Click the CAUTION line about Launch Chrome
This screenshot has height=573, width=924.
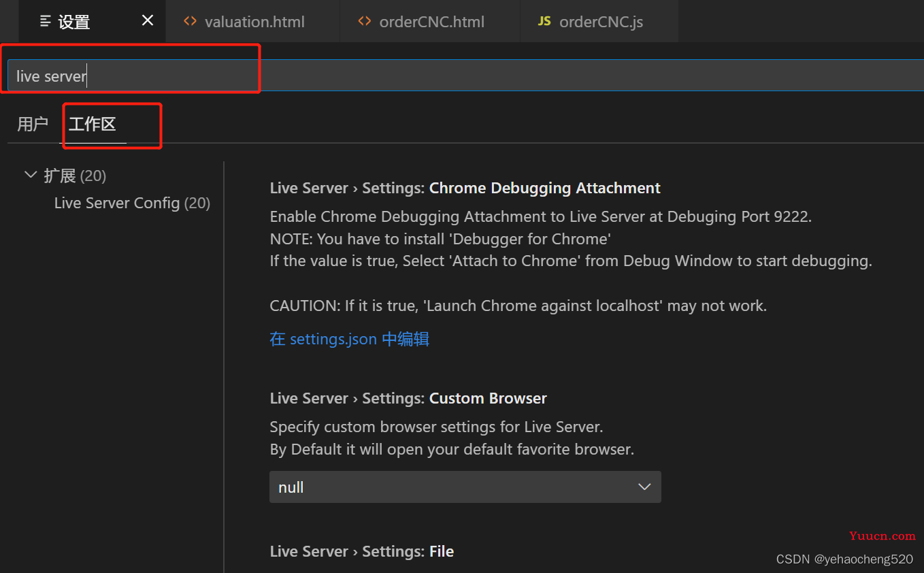518,306
